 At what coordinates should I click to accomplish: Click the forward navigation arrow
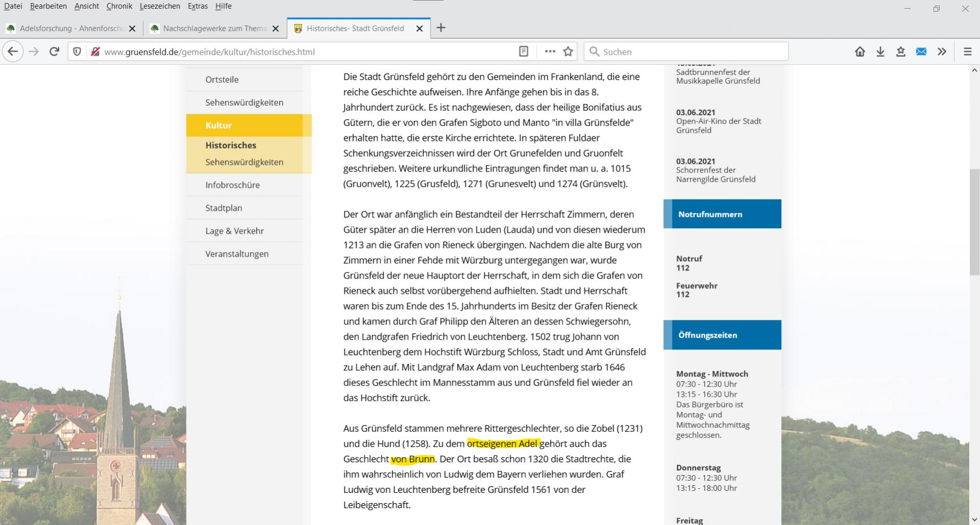pyautogui.click(x=34, y=52)
